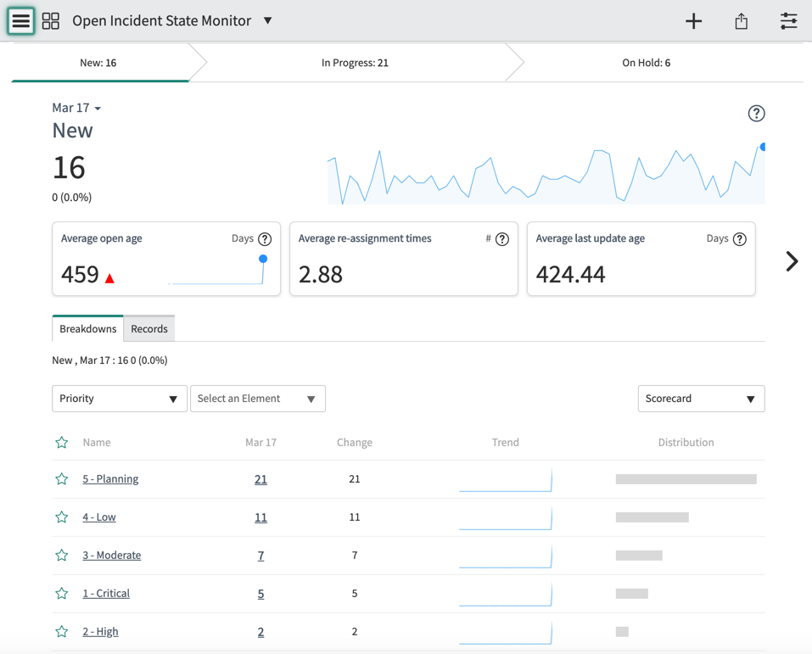Click the 4 - Low distribution bar
The height and width of the screenshot is (654, 812).
pos(652,517)
